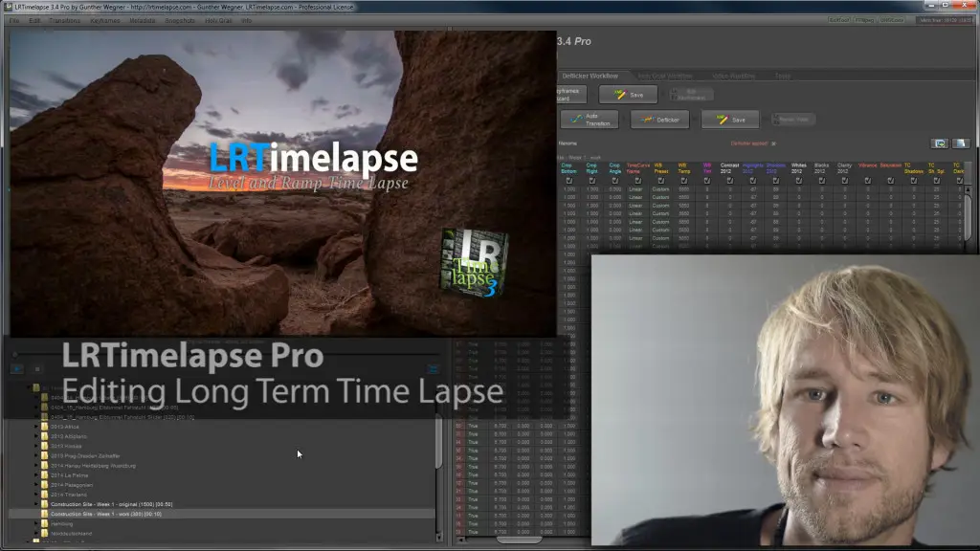Expand the 2014 Thailand folder

pyautogui.click(x=36, y=495)
